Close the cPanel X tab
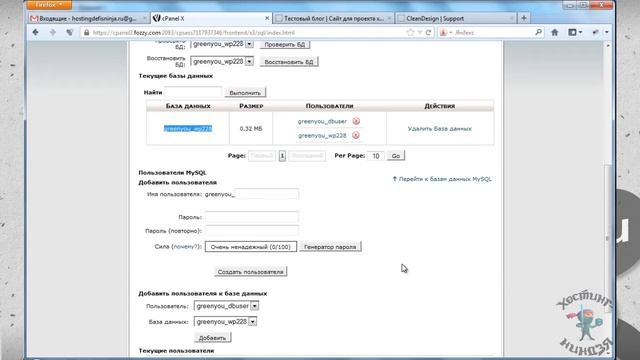The width and height of the screenshot is (640, 360). pos(267,18)
